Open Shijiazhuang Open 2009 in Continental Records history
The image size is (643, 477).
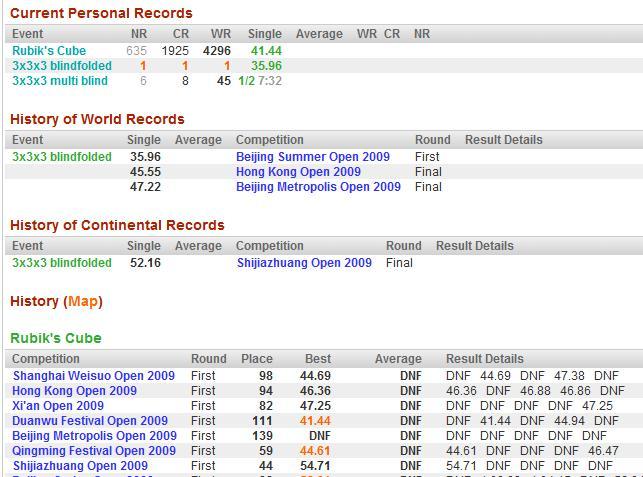(304, 262)
